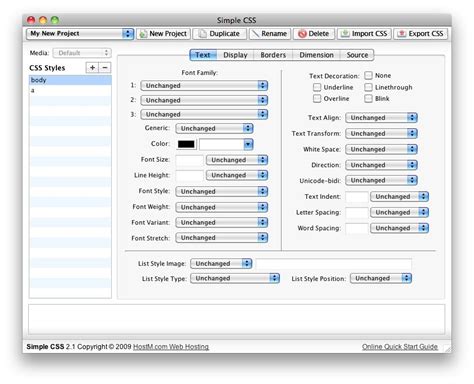Open the Letter Spacing unit dropdown
Viewport: 474px width, 384px height.
click(x=399, y=212)
